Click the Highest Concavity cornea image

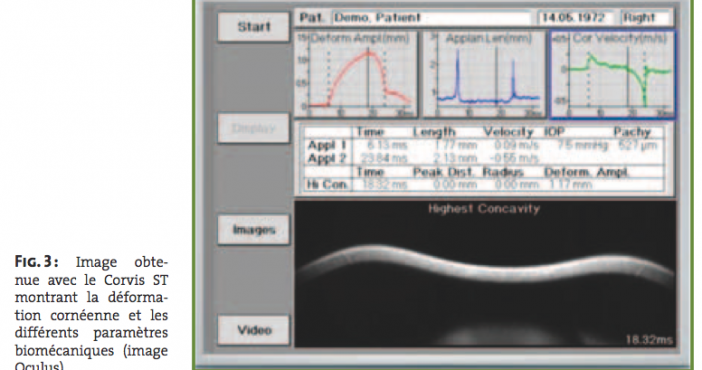point(485,274)
